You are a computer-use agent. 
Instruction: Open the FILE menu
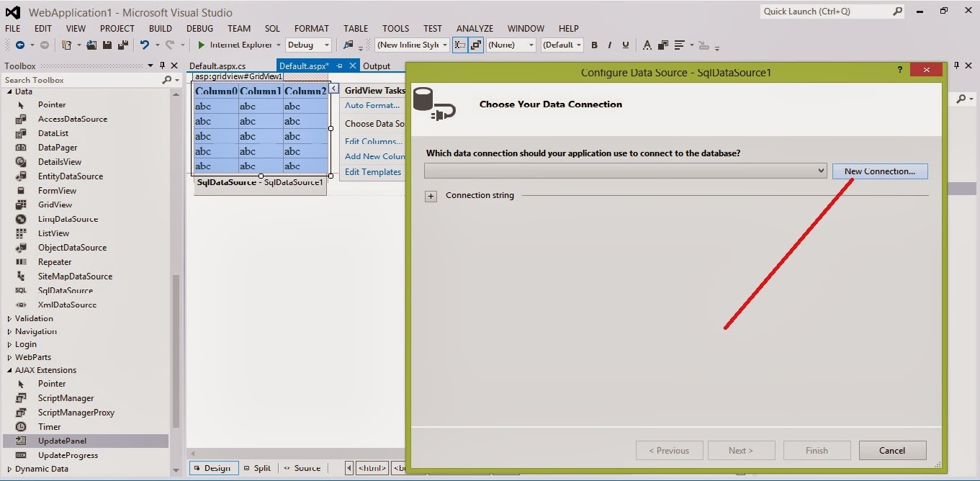13,28
